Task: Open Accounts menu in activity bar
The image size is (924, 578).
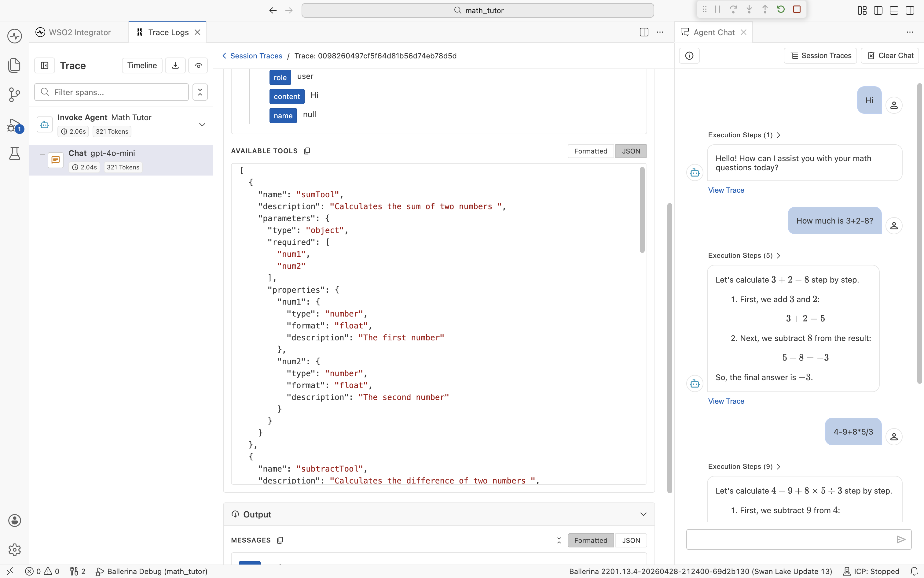Action: pos(14,520)
